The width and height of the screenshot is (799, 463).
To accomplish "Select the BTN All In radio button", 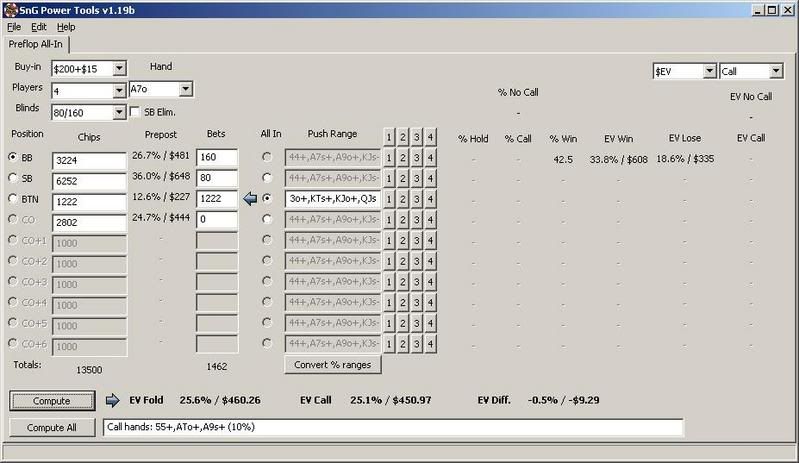I will [267, 199].
